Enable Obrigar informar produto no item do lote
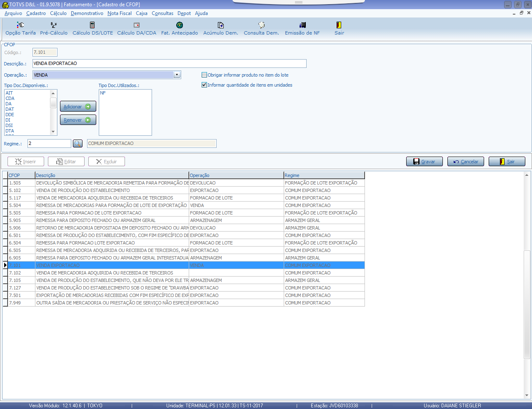 pos(204,75)
